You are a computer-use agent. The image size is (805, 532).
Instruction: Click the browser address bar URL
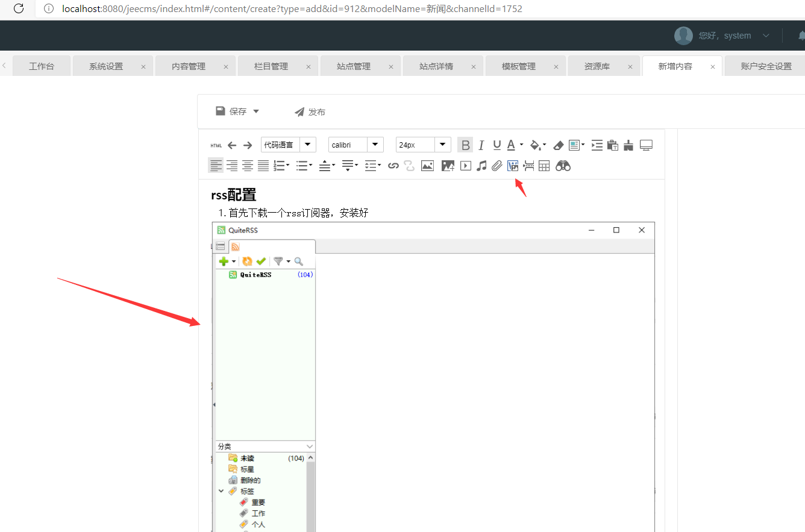pos(292,9)
